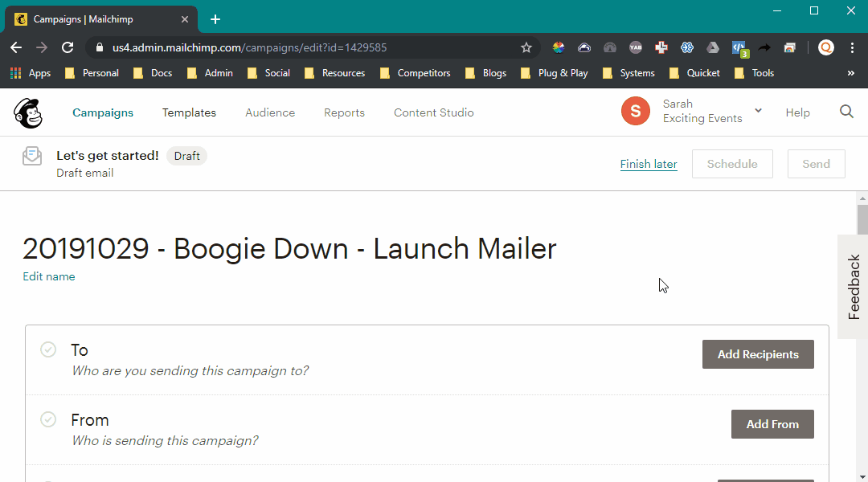Viewport: 868px width, 482px height.
Task: Open the search magnifier icon in Mailchimp header
Action: coord(846,112)
